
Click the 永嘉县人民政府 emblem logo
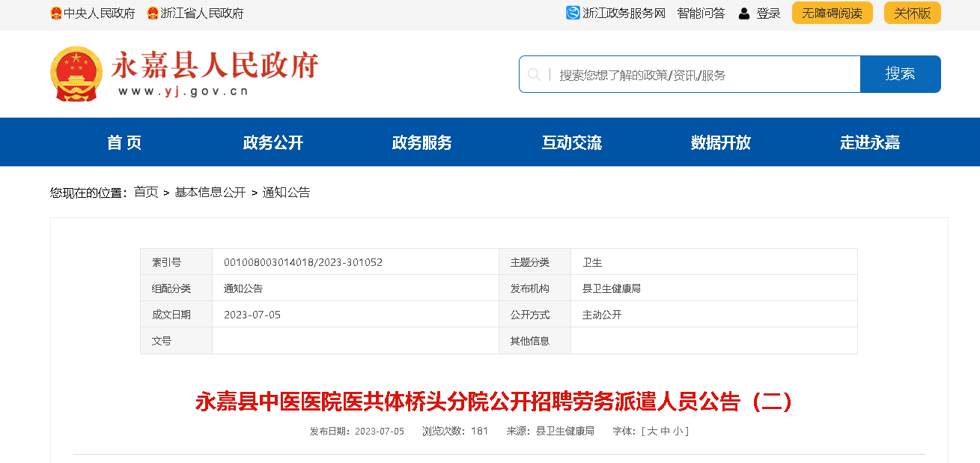click(x=76, y=73)
